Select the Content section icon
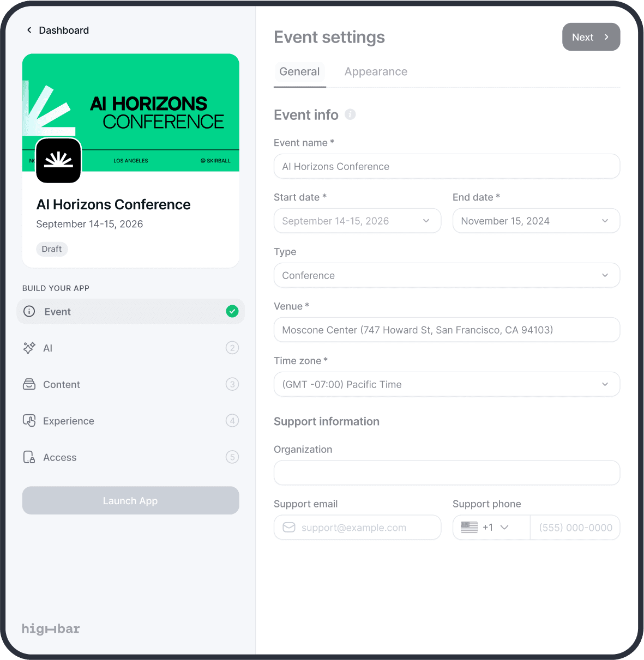This screenshot has width=644, height=660. 29,384
